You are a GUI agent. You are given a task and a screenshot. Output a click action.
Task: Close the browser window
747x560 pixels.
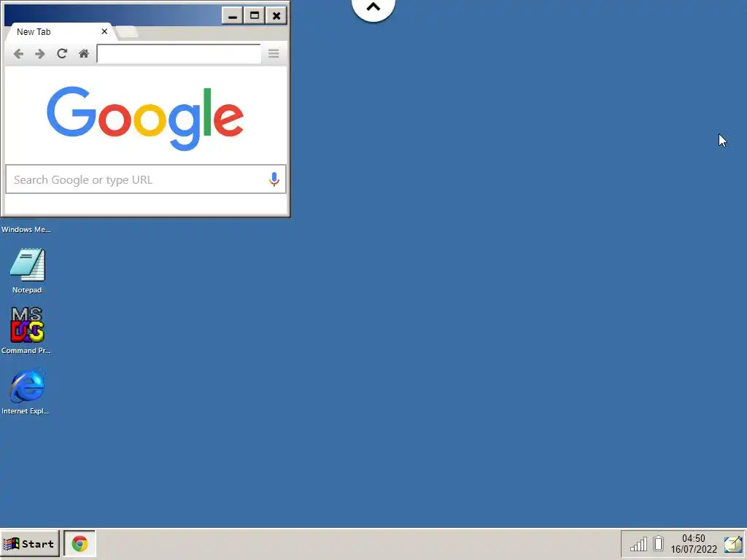(x=276, y=16)
